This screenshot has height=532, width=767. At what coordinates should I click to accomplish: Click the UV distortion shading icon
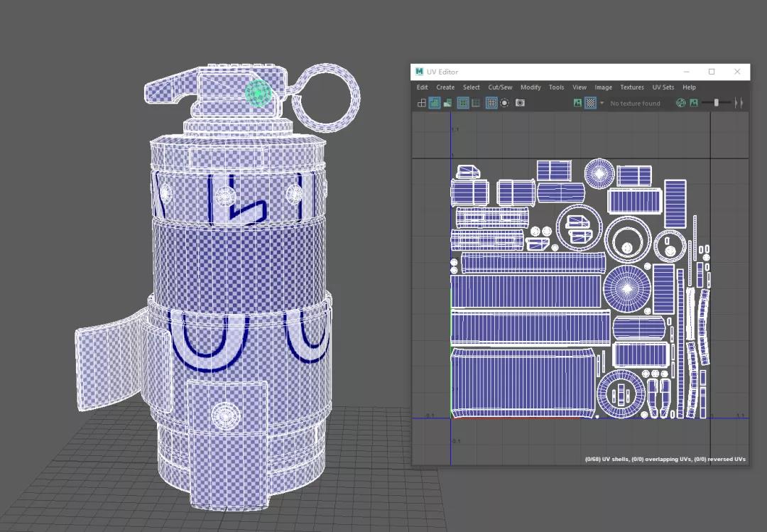coord(448,103)
